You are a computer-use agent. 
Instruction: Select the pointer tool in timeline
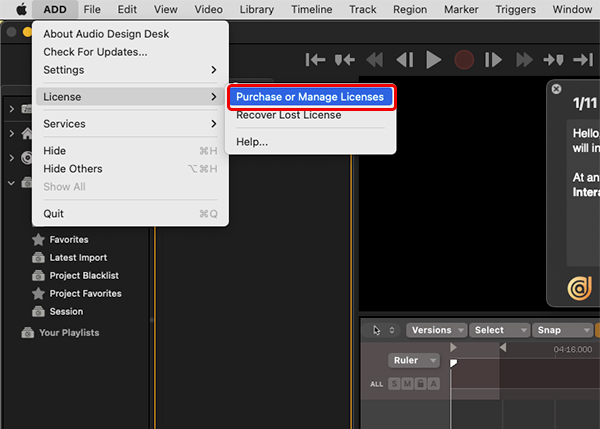point(377,330)
